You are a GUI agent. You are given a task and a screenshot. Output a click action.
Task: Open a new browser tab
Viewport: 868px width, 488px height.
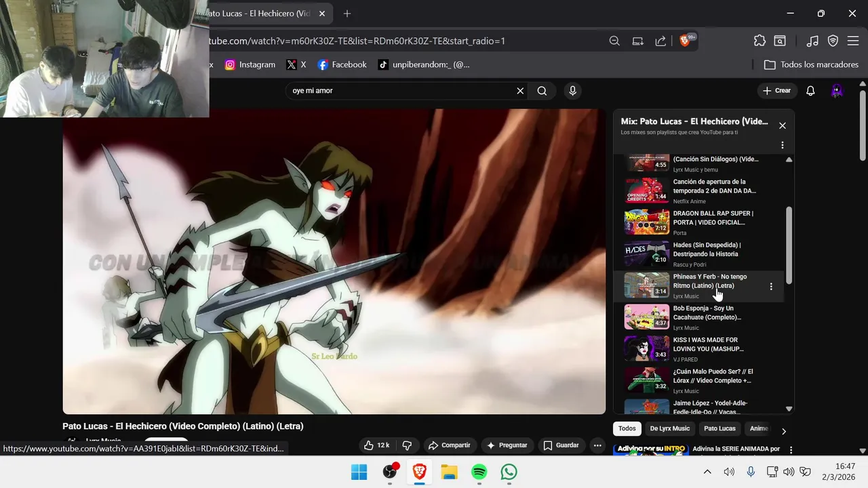347,14
